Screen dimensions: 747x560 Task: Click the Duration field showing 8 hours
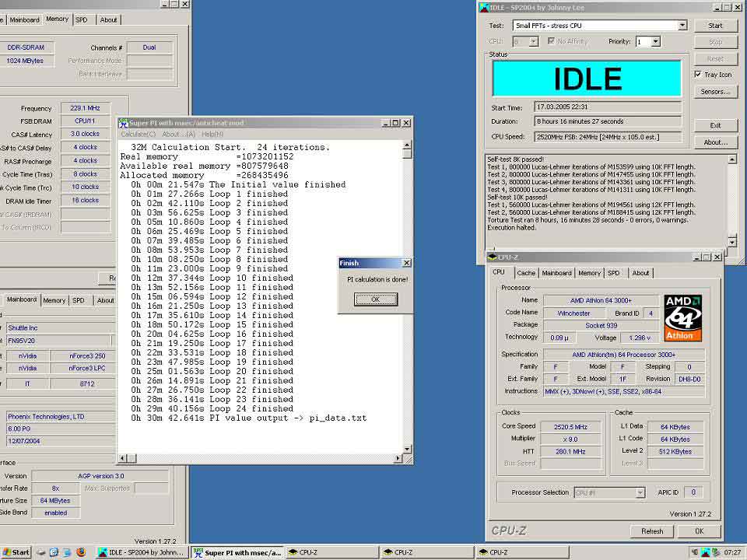point(608,121)
